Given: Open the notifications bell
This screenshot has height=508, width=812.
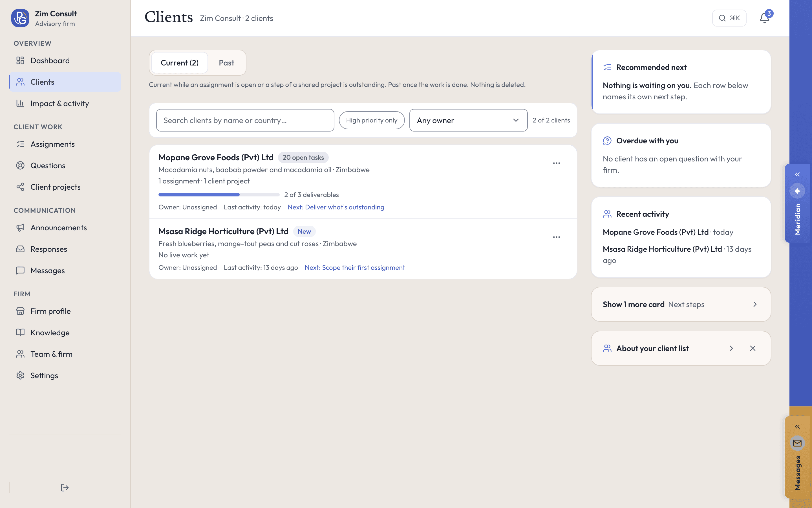Looking at the screenshot, I should [764, 18].
